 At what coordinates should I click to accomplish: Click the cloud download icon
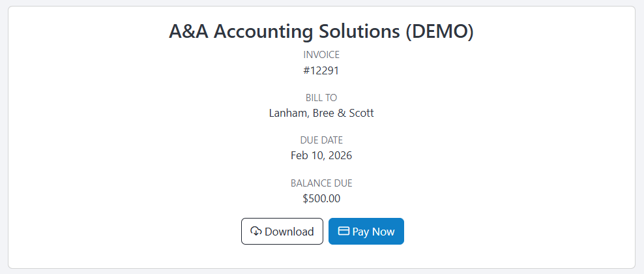coord(256,232)
